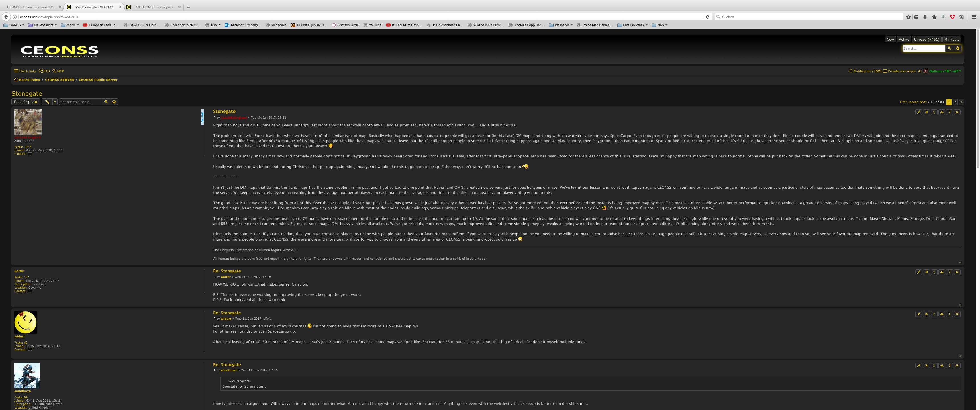Open the Gollum user account dropdown
This screenshot has width=980, height=410.
click(x=944, y=71)
